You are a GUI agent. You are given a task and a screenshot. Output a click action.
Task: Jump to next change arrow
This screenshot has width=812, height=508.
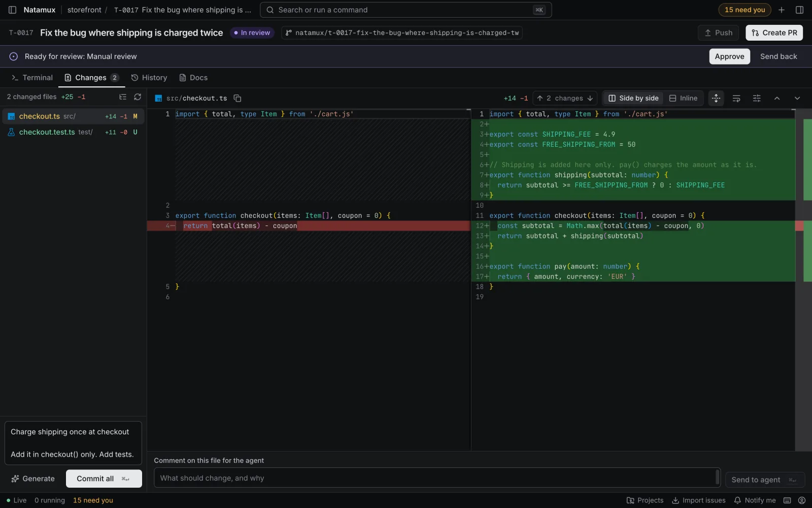coord(590,98)
